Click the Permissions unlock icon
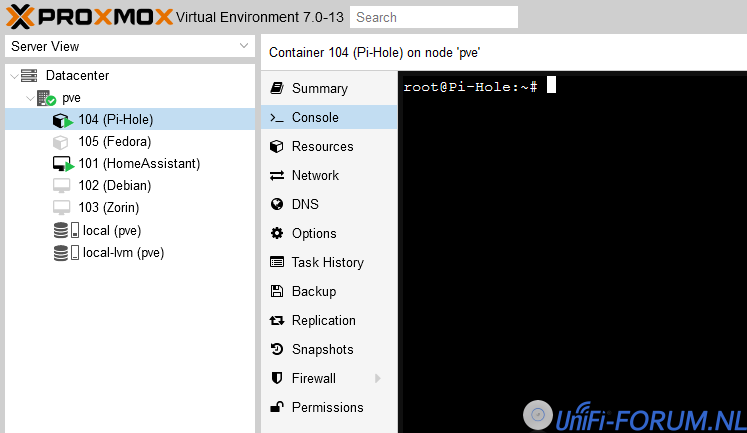 click(277, 408)
